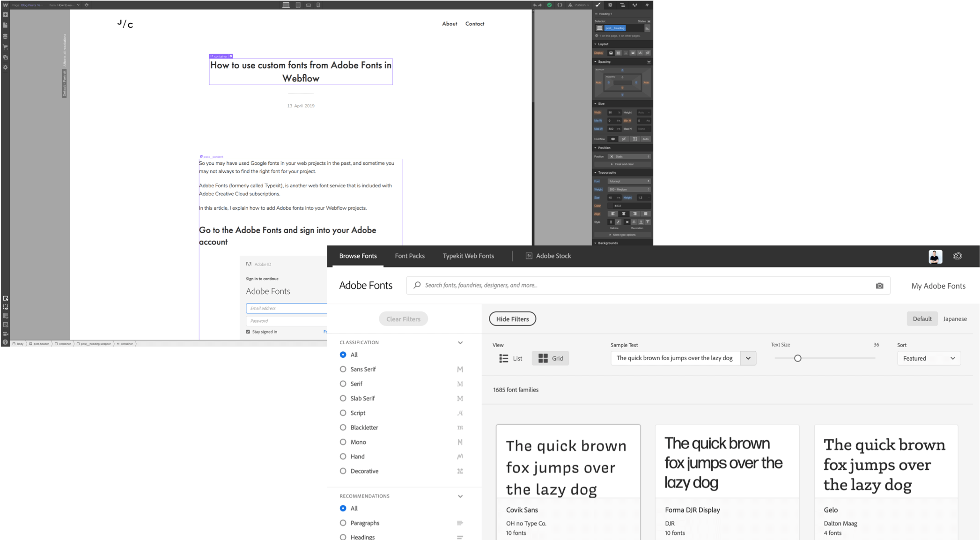This screenshot has height=540, width=980.
Task: Open the CMS Collections panel in Webflow
Action: point(5,36)
